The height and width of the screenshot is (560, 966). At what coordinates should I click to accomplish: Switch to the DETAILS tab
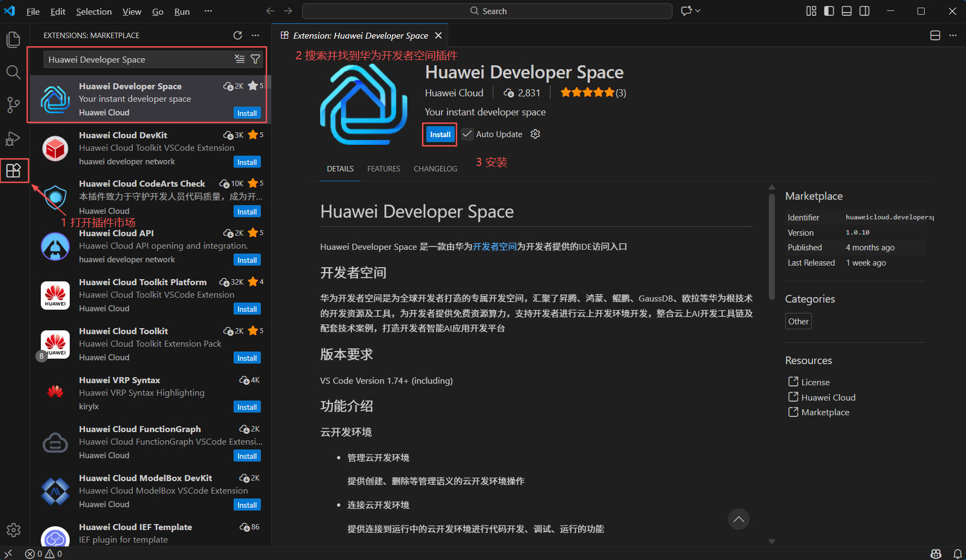(340, 169)
